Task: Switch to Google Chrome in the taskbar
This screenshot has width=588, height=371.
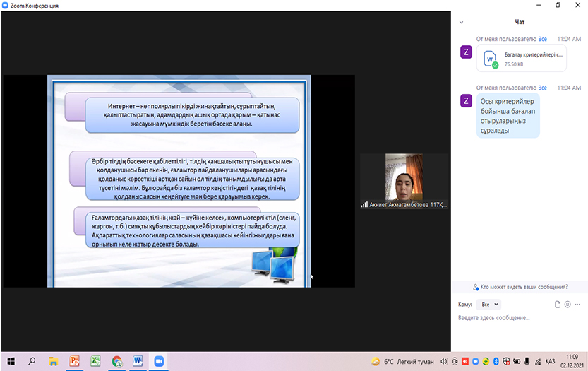Action: coord(116,361)
